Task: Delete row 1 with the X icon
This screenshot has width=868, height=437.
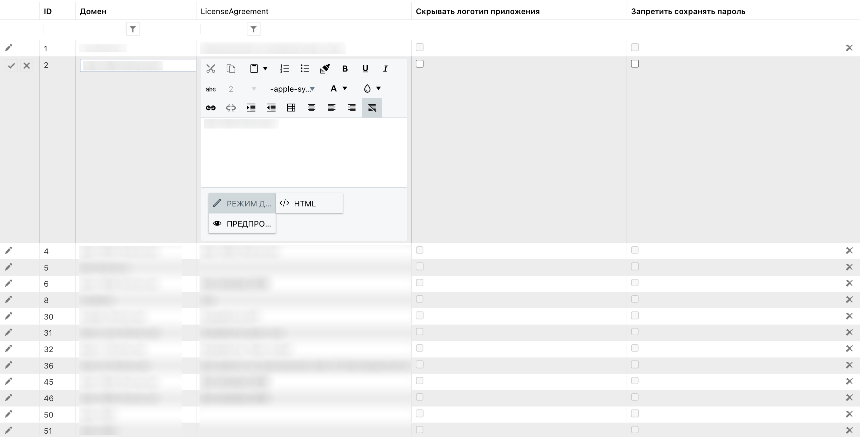Action: 850,48
